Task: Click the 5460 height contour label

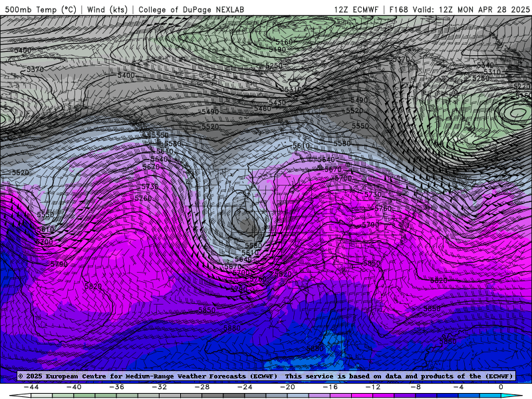Action: pyautogui.click(x=263, y=108)
